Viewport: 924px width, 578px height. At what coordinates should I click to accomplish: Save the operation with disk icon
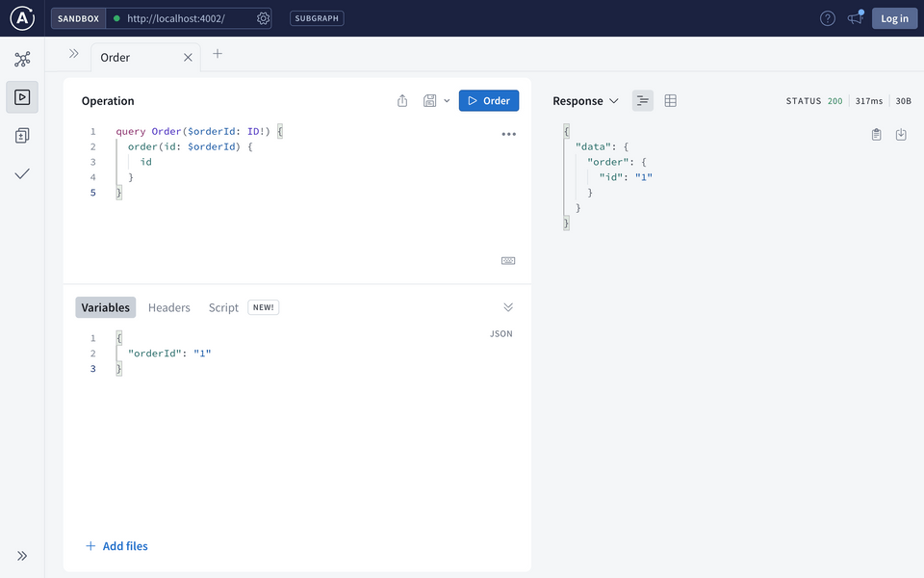[429, 101]
